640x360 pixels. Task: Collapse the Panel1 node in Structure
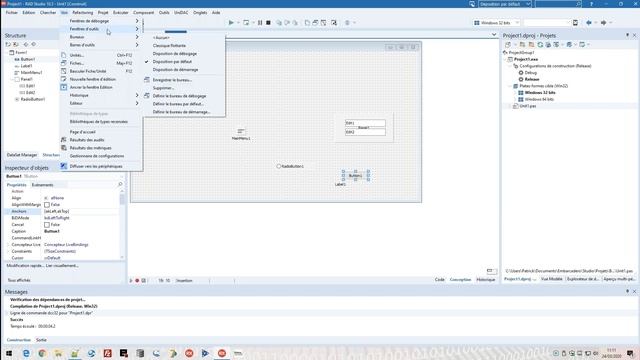coord(12,79)
